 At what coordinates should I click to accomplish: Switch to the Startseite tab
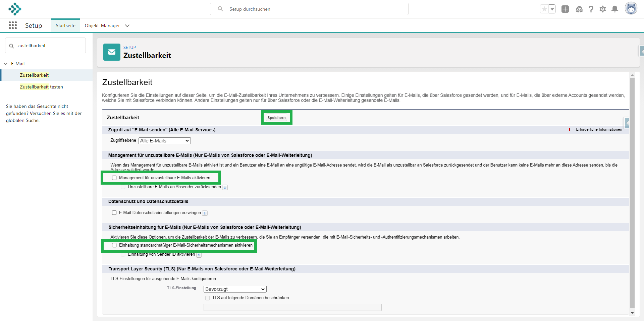point(65,25)
